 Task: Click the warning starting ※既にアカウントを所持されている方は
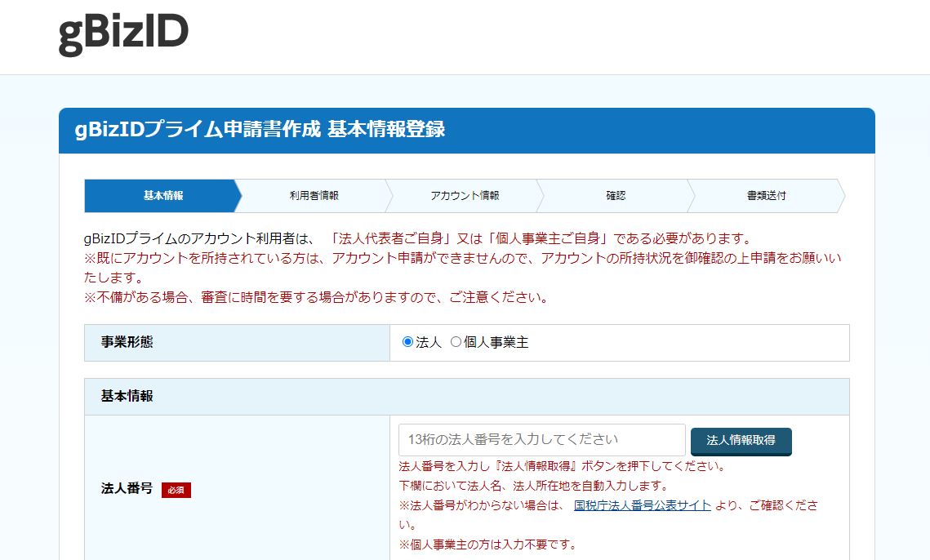(463, 268)
